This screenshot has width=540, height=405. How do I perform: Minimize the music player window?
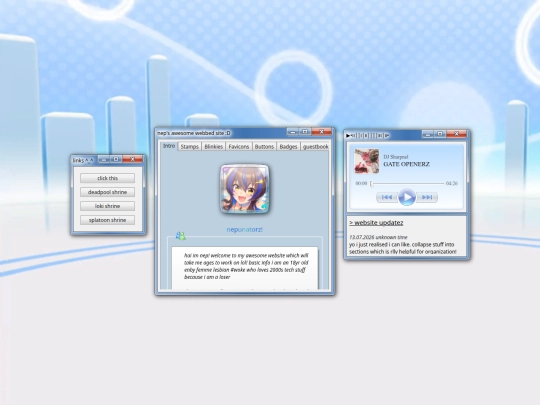[428, 134]
